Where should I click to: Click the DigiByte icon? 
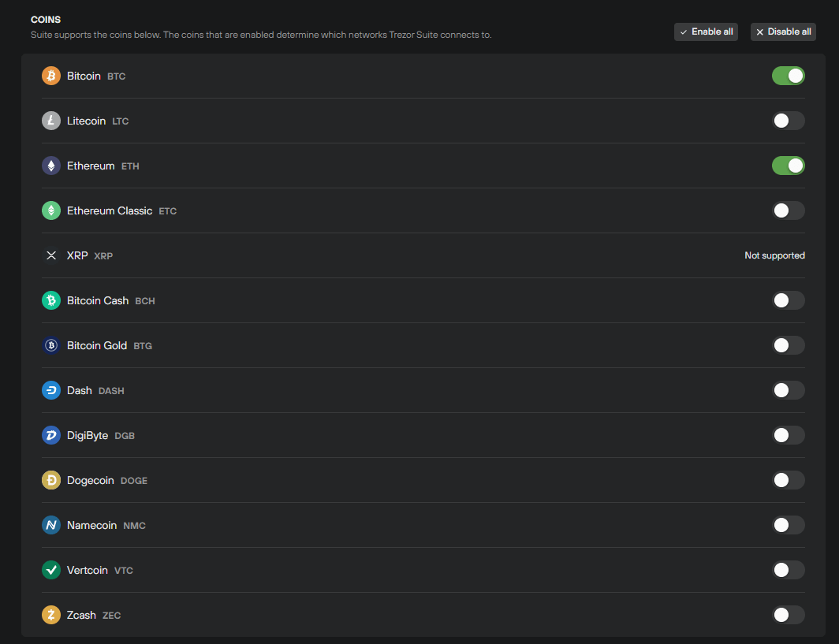(50, 435)
